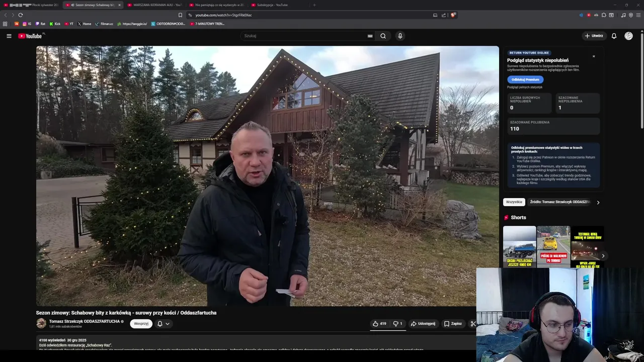Click the Wesprzyj support button
This screenshot has width=644, height=362.
[141, 324]
